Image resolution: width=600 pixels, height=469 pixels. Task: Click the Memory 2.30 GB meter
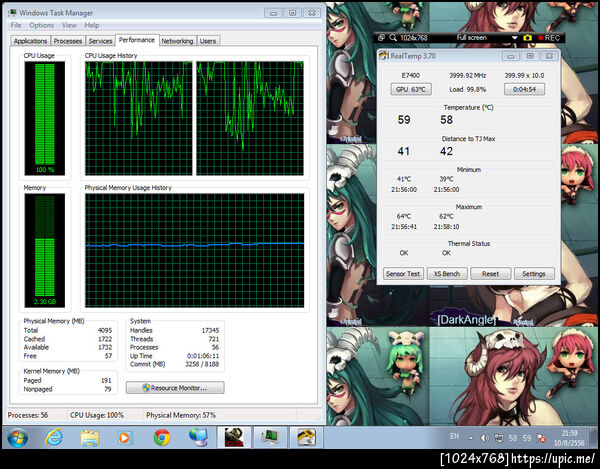tap(45, 250)
